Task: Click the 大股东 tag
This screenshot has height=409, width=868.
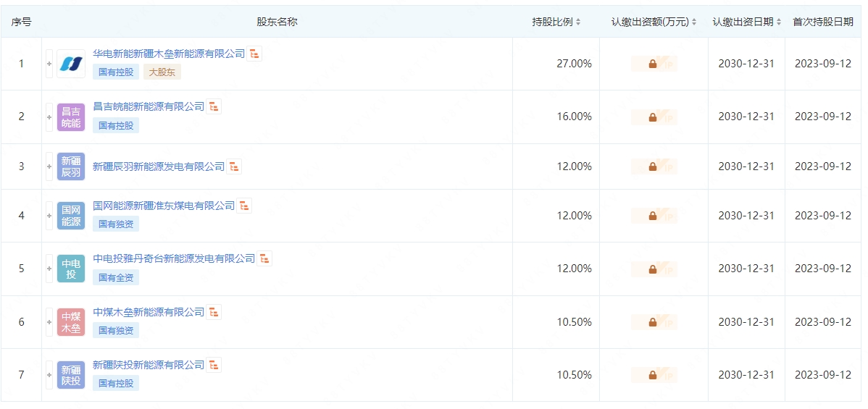Action: point(162,72)
